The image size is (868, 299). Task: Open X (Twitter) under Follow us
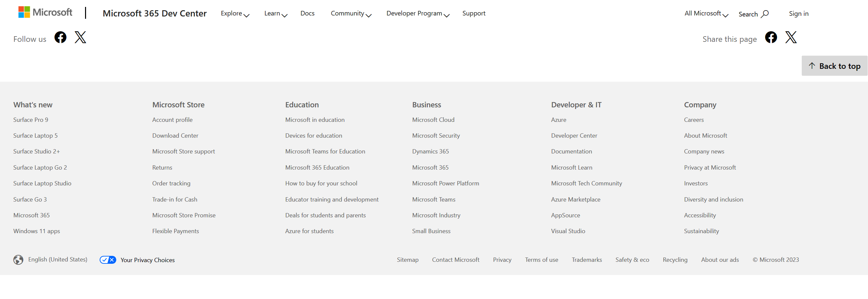coord(80,38)
